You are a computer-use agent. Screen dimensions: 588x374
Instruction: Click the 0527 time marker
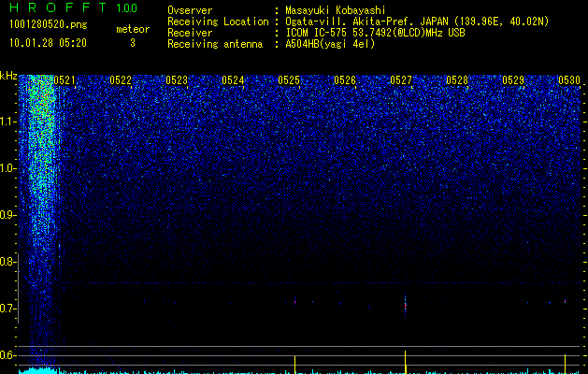click(x=401, y=79)
